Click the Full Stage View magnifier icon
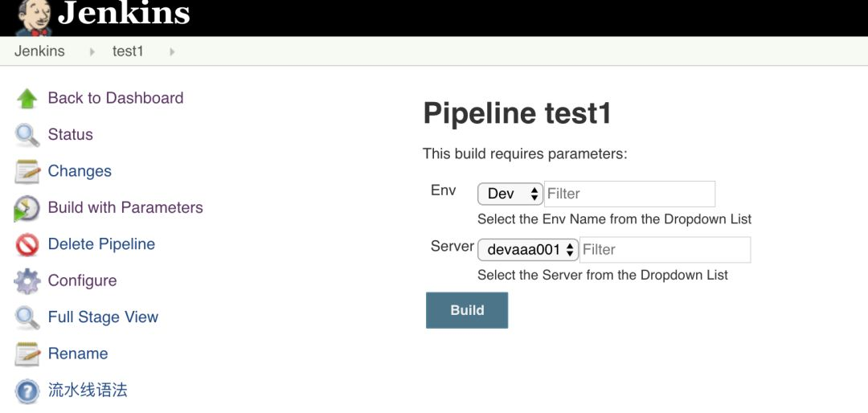The width and height of the screenshot is (868, 413). click(x=27, y=317)
